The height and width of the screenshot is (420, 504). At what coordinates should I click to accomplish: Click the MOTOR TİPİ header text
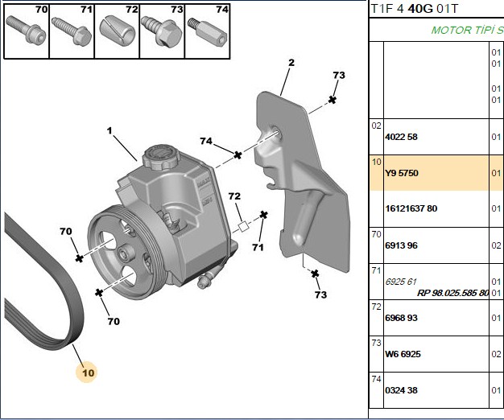467,31
